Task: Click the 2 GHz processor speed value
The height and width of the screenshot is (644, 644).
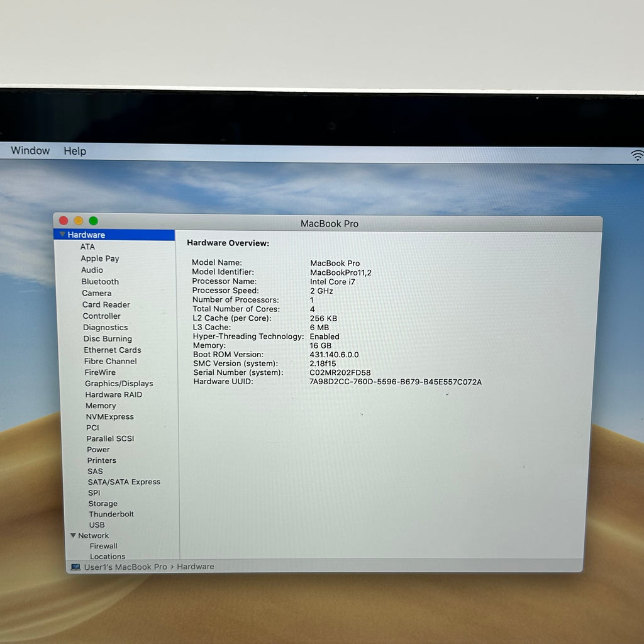Action: 321,291
